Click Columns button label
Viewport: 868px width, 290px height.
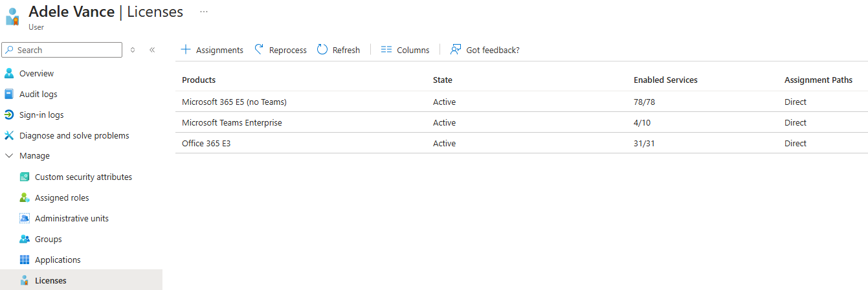[413, 50]
